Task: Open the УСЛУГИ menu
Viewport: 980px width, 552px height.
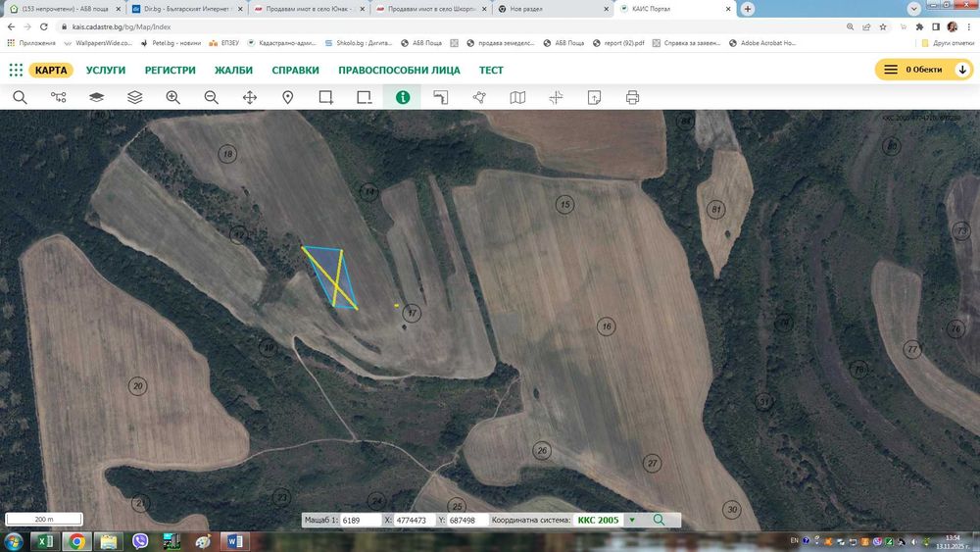Action: [106, 70]
